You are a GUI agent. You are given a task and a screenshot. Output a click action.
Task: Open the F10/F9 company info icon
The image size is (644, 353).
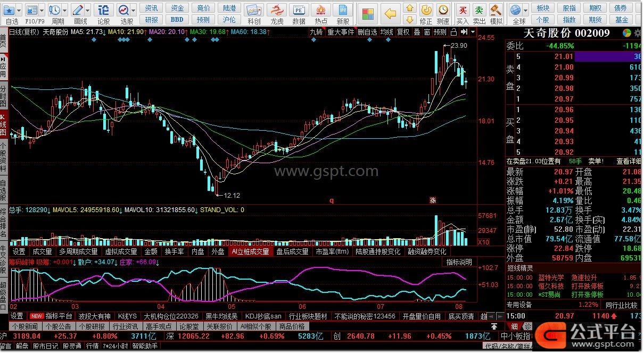[x=32, y=10]
